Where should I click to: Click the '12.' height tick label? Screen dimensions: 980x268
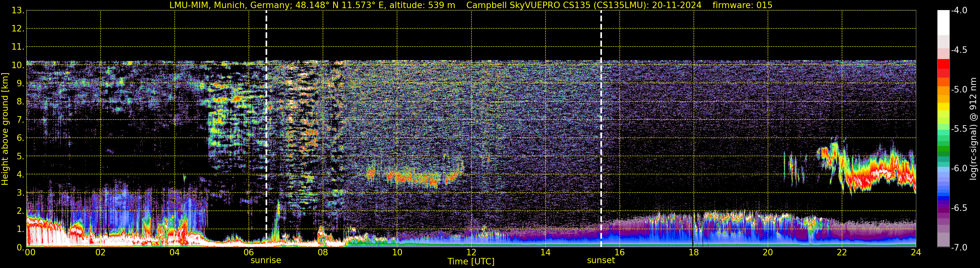[x=18, y=29]
